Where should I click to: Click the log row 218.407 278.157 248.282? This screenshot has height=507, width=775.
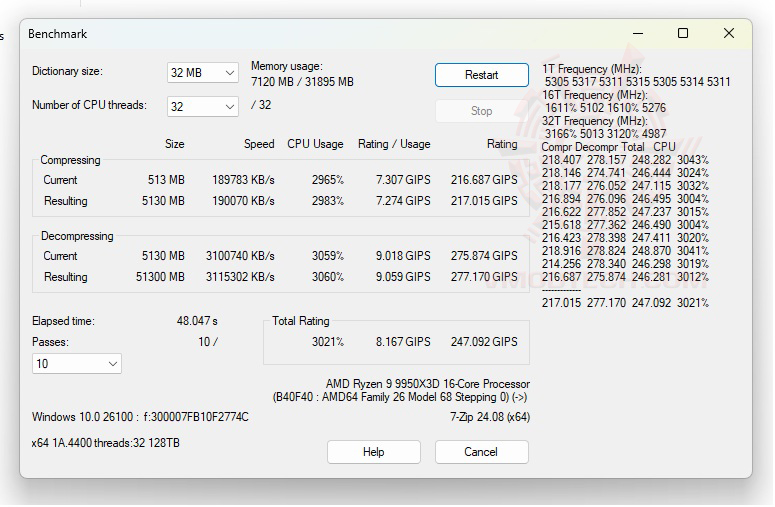pos(625,160)
